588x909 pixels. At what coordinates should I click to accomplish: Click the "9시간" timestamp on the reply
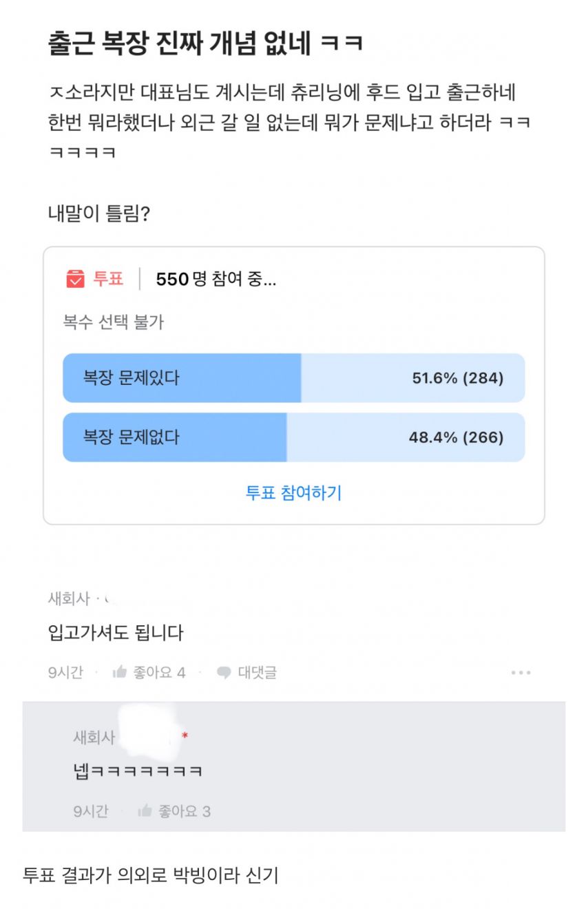[91, 811]
